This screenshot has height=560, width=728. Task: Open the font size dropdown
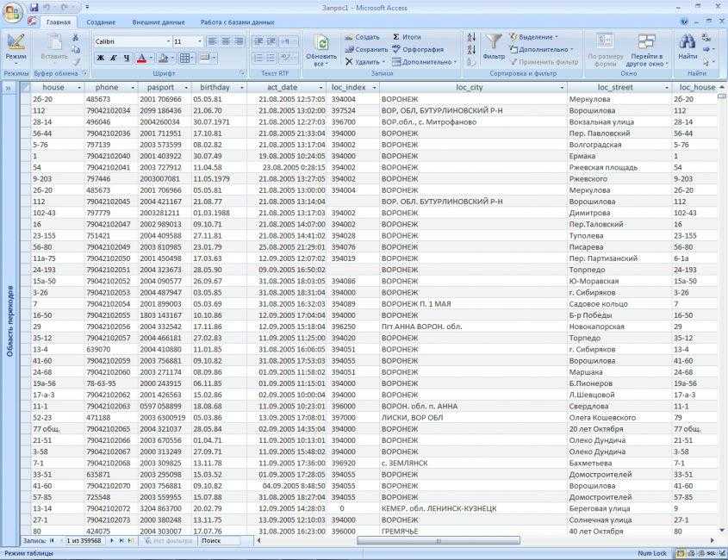point(200,41)
